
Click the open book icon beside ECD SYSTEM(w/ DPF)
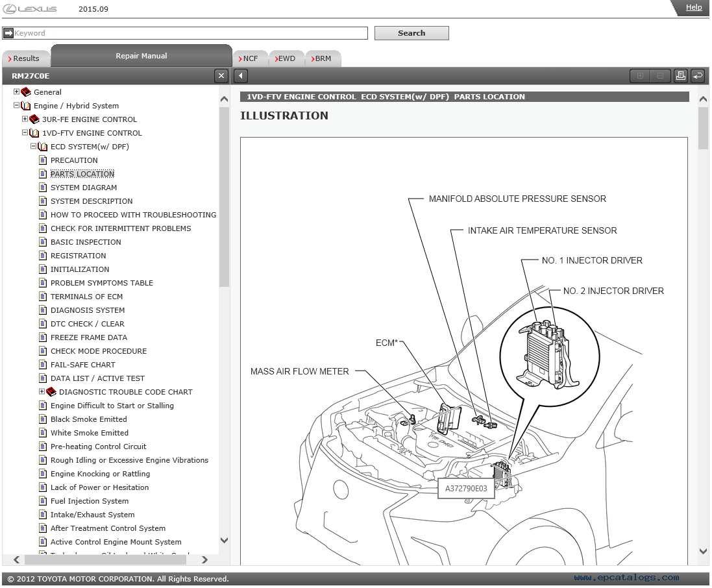point(43,147)
